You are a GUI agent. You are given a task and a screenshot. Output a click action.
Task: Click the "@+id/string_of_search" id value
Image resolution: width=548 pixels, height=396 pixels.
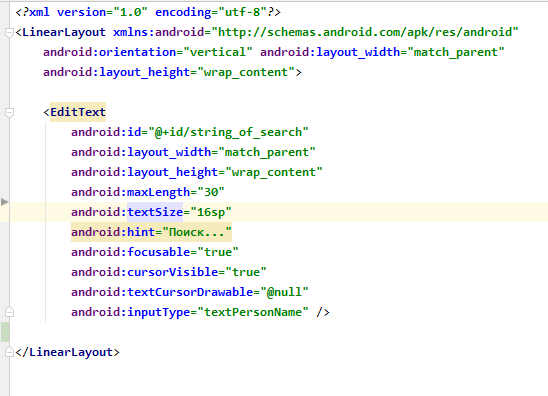228,132
